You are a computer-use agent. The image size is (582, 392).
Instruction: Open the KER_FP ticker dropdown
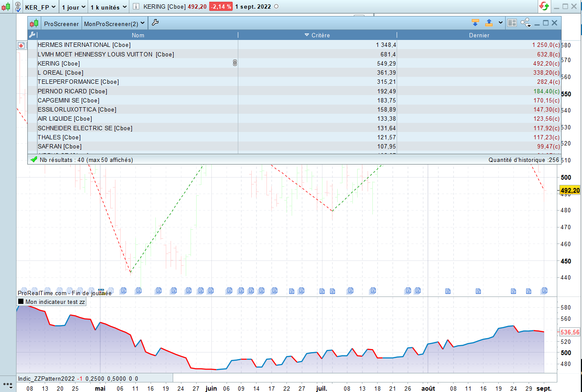pos(40,7)
